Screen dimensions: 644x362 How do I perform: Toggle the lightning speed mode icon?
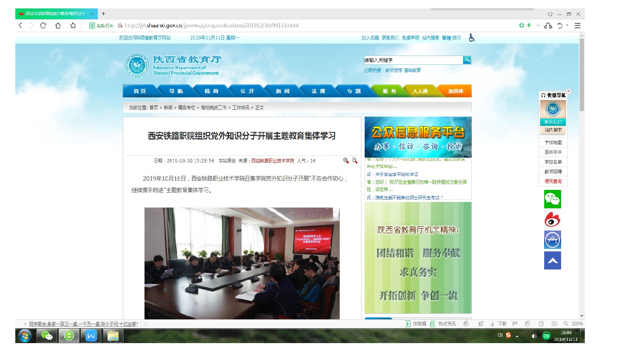pyautogui.click(x=529, y=25)
